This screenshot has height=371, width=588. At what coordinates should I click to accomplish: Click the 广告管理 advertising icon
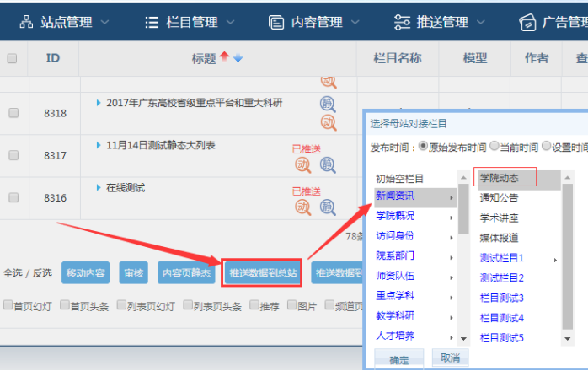pos(527,21)
